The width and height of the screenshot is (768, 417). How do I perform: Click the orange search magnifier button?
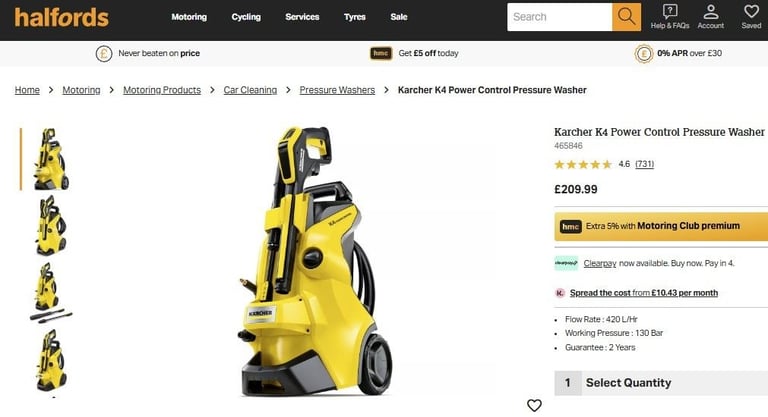pyautogui.click(x=626, y=17)
